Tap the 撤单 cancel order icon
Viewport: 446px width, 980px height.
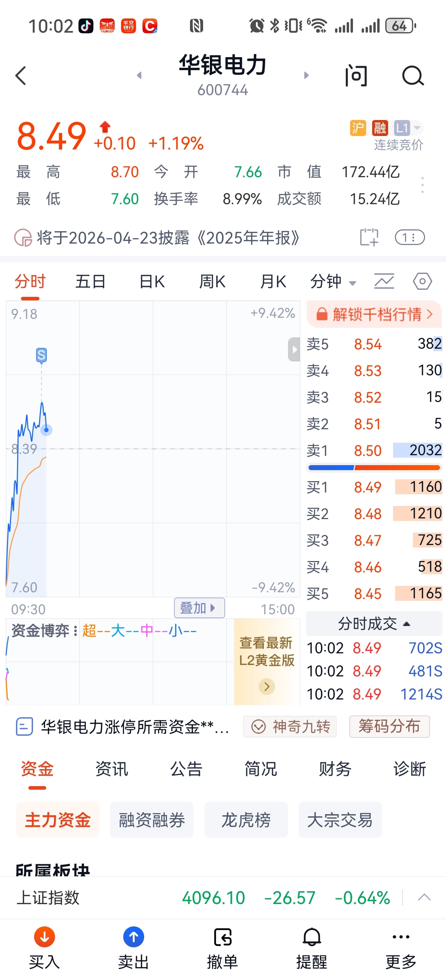tap(223, 937)
